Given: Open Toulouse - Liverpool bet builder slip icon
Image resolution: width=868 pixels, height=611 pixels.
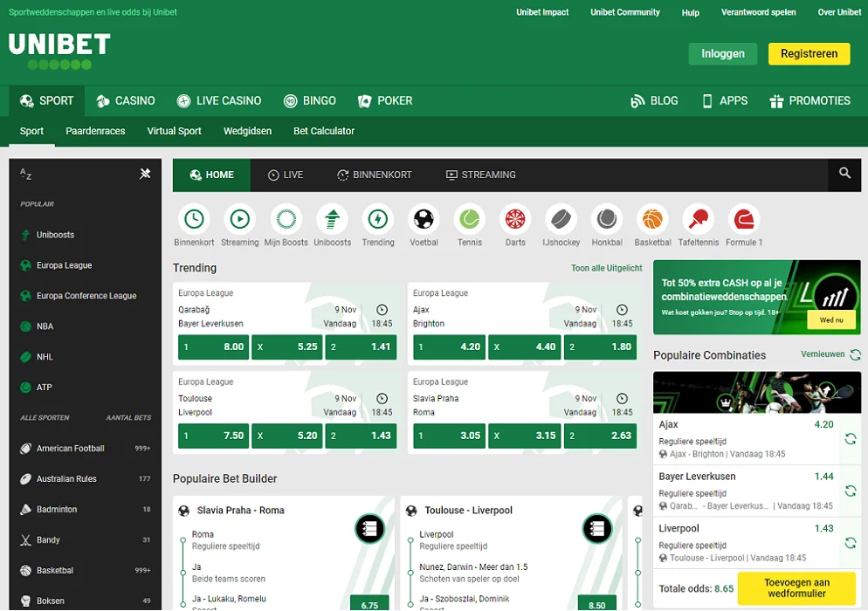Looking at the screenshot, I should point(597,529).
